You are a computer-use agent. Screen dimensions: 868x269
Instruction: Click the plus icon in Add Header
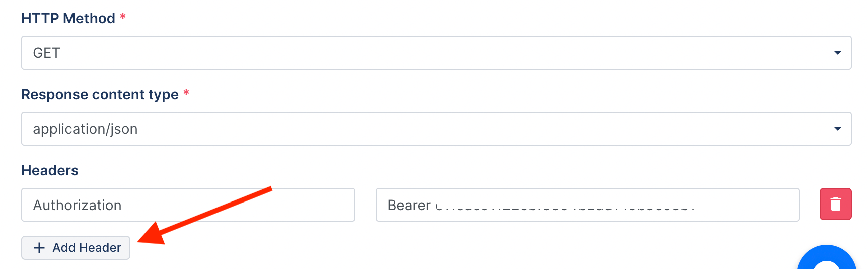point(39,248)
